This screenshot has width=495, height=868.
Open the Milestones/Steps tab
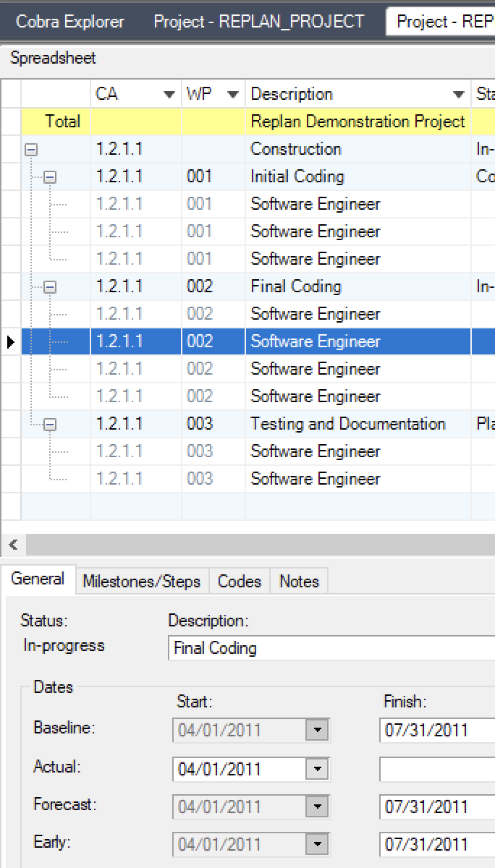click(141, 581)
